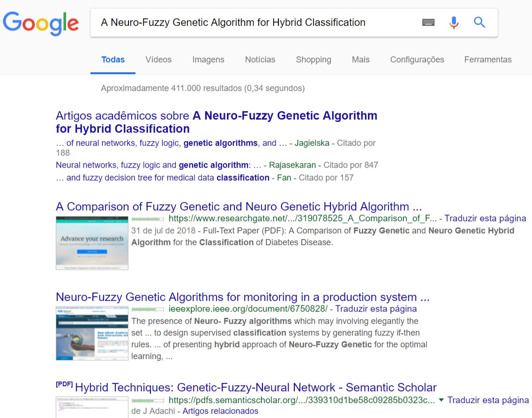Viewport: 532px width, 418px height.
Task: Translate the ResearchGate result page
Action: tap(485, 218)
